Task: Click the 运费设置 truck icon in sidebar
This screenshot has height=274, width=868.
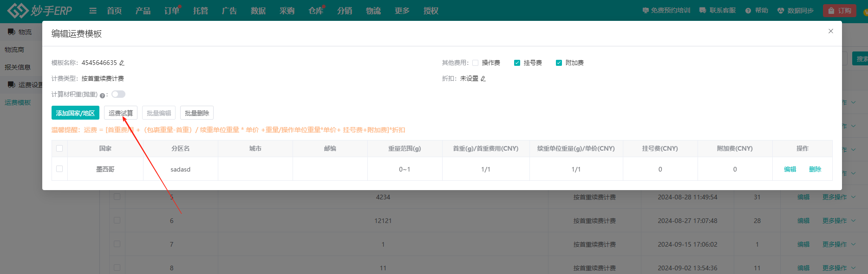Action: pos(12,85)
